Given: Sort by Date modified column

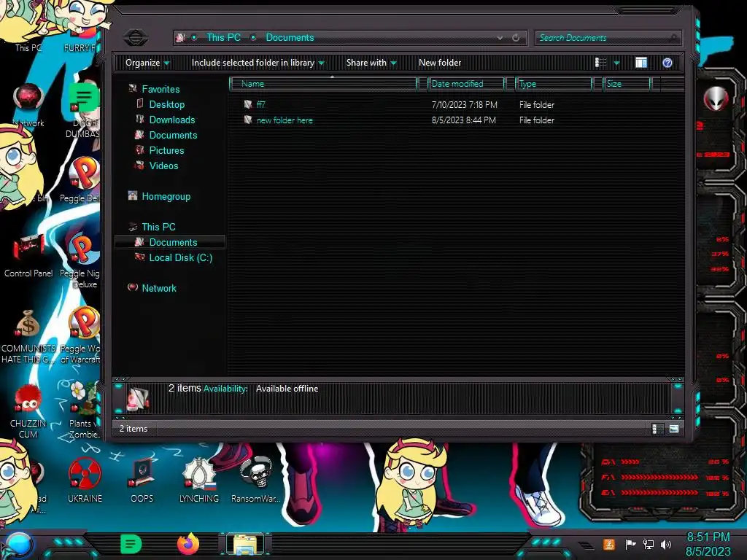Looking at the screenshot, I should point(466,84).
